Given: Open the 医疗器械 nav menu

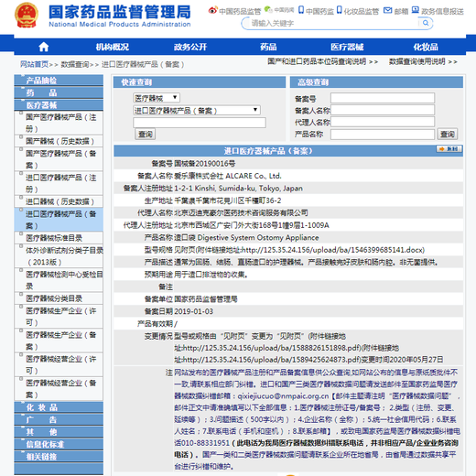Looking at the screenshot, I should 347,47.
